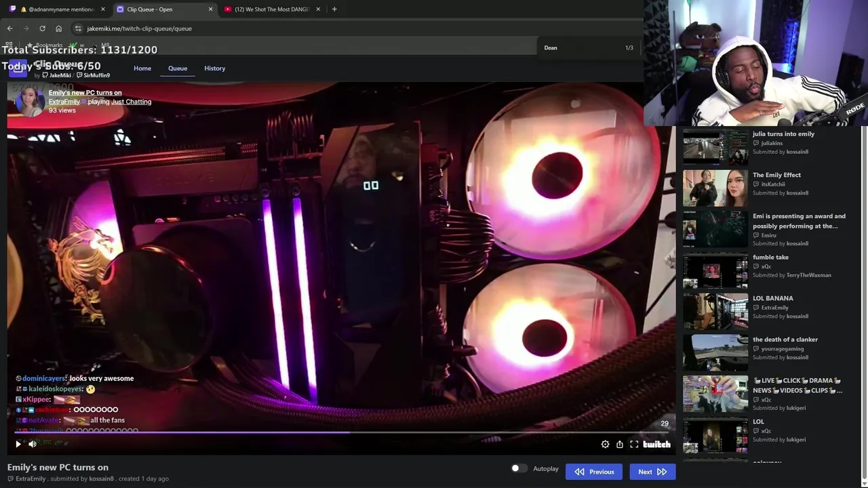Screen dimensions: 868x488
Task: Switch to adnanmyname mentioned browser tab
Action: [57, 9]
